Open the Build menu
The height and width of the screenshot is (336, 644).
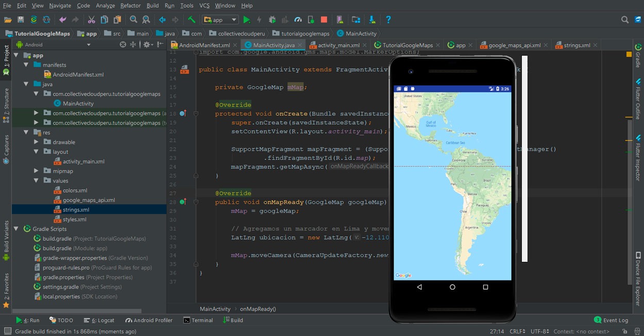[152, 5]
